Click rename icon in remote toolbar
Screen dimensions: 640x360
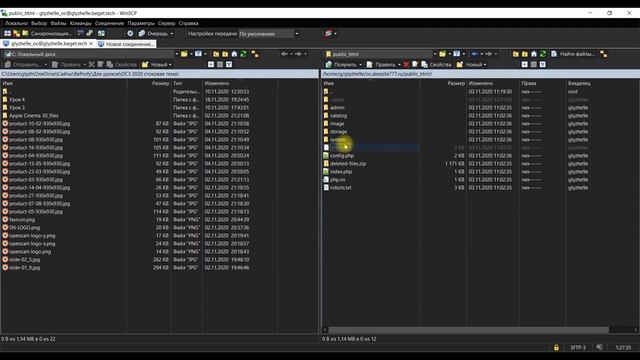click(x=415, y=64)
